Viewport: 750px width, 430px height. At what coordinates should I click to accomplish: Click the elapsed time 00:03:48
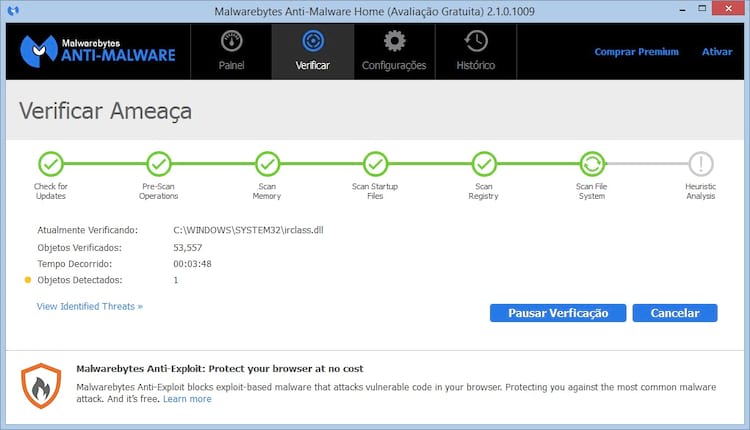tap(192, 264)
